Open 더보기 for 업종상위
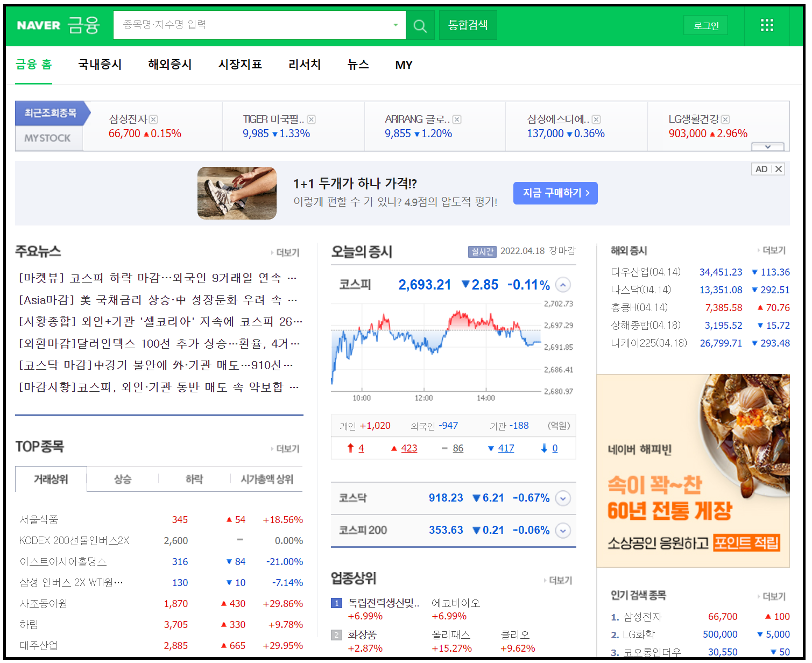812x663 pixels. point(558,580)
